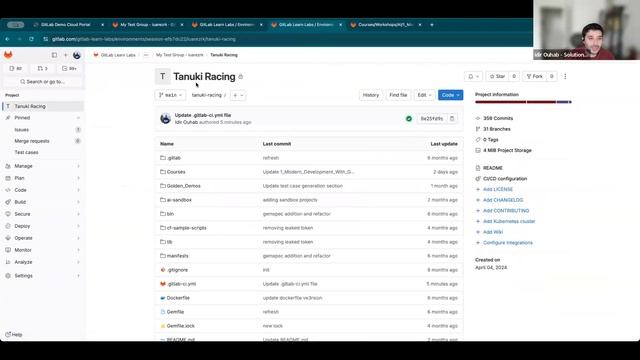Open the Courses folder

coord(176,172)
